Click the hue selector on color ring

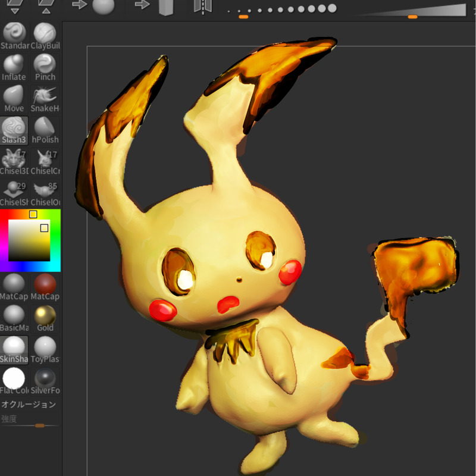click(x=33, y=214)
